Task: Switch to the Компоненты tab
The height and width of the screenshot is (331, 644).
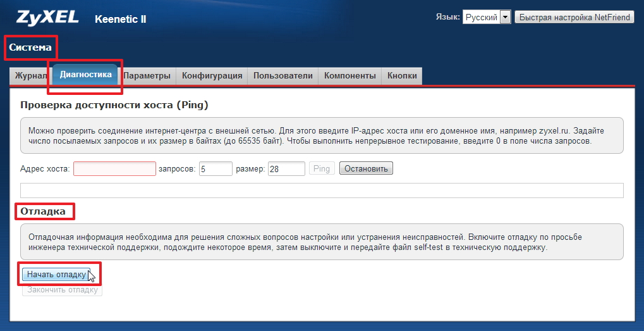Action: point(350,76)
